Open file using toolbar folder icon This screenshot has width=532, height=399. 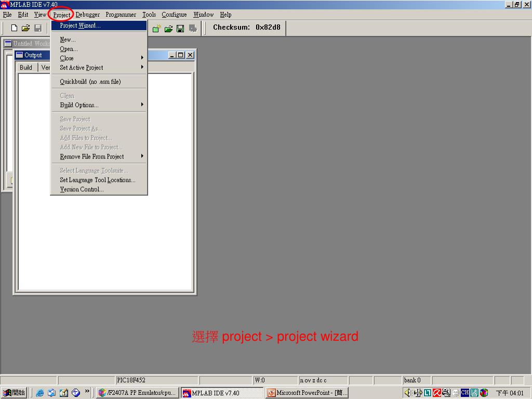click(26, 28)
